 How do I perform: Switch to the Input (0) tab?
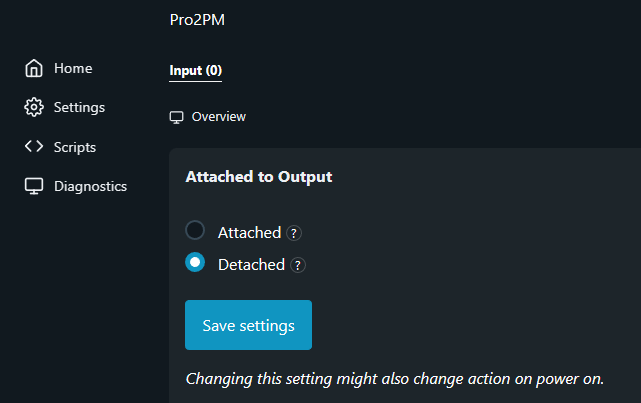(196, 70)
